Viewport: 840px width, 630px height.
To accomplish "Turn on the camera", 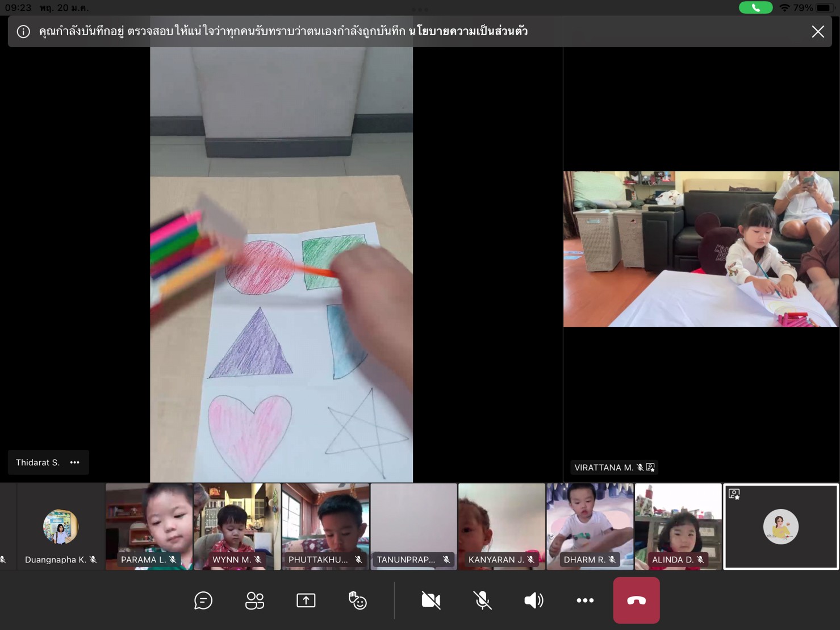I will click(431, 600).
